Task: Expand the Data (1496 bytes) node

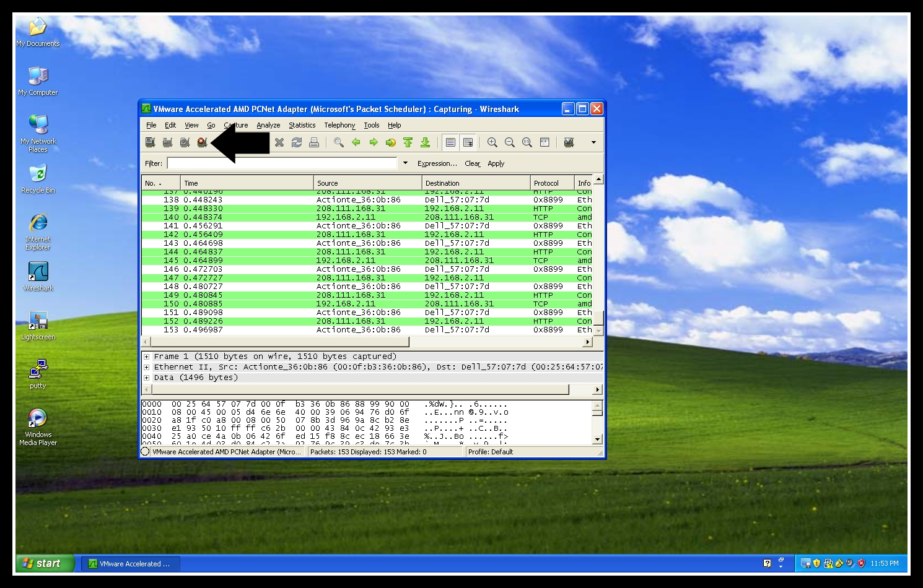Action: click(147, 378)
